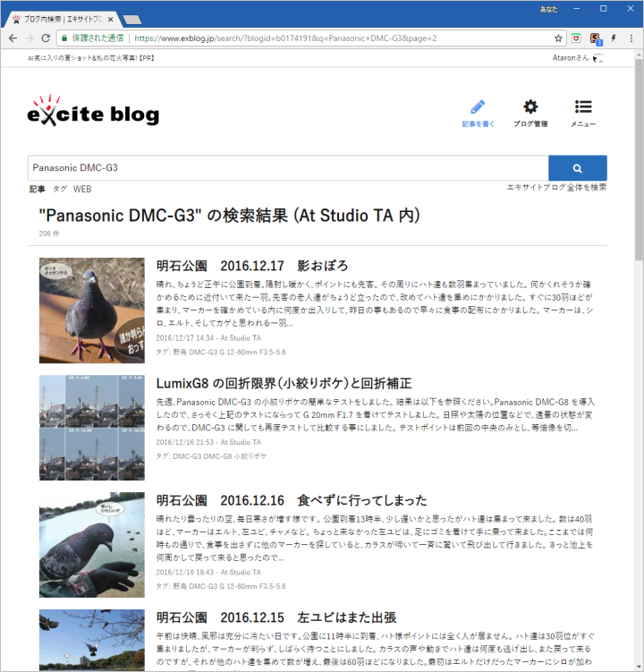Focus the Panasonic DMC-G3 search field
Image resolution: width=644 pixels, height=672 pixels.
coord(288,168)
